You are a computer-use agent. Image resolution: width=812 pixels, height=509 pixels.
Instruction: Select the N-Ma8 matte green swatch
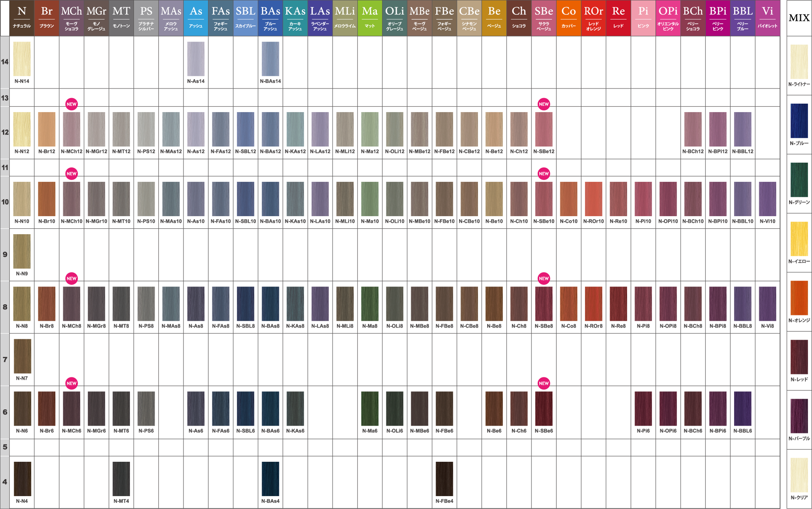(370, 304)
